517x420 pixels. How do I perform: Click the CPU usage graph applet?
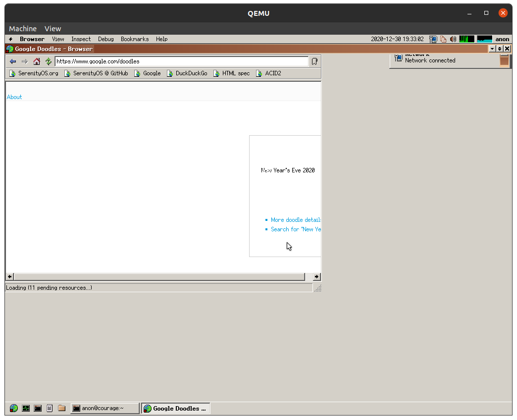click(465, 39)
